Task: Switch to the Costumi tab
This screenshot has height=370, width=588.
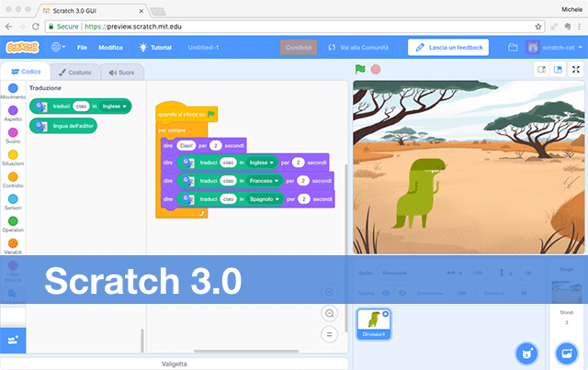Action: coord(75,73)
